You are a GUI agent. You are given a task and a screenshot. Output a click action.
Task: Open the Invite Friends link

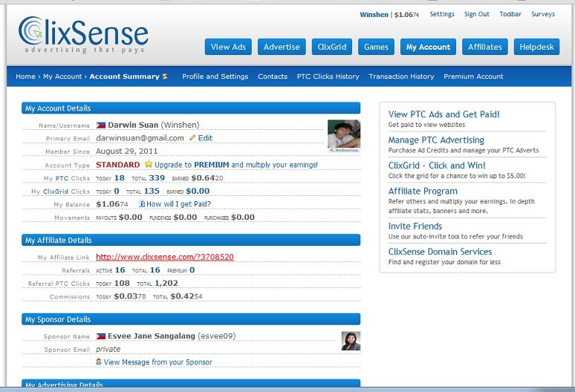tap(415, 226)
